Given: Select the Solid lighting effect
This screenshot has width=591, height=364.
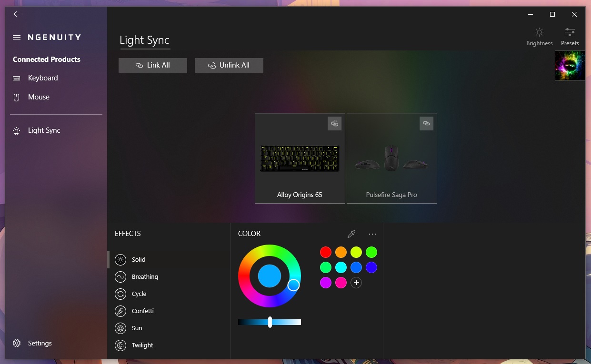Looking at the screenshot, I should (x=139, y=260).
